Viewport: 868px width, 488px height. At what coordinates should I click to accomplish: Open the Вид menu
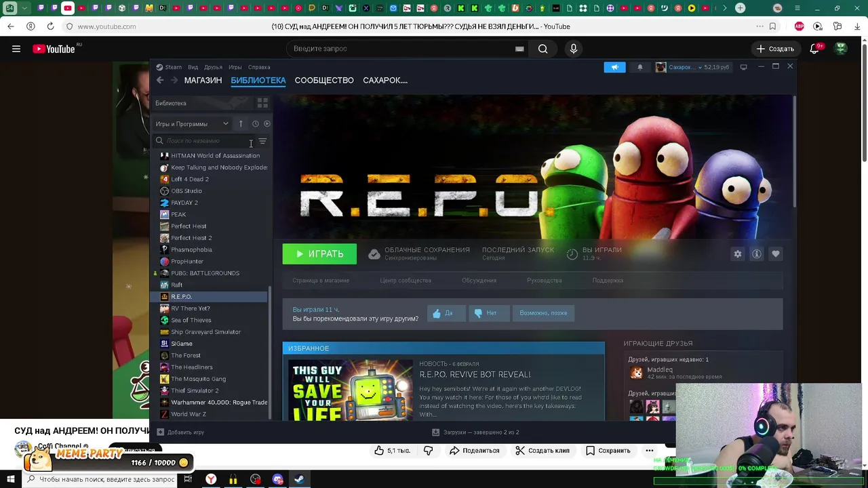coord(193,67)
